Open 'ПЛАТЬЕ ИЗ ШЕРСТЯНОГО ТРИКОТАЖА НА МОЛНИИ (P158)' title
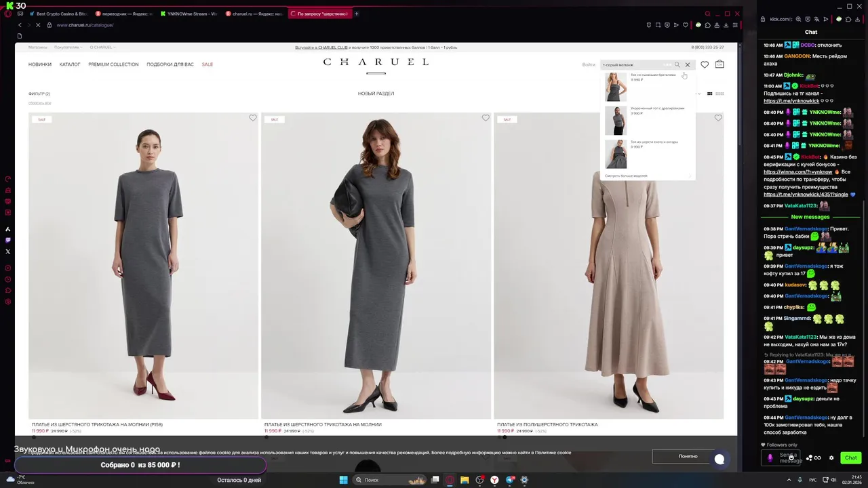The height and width of the screenshot is (488, 868). click(98, 424)
